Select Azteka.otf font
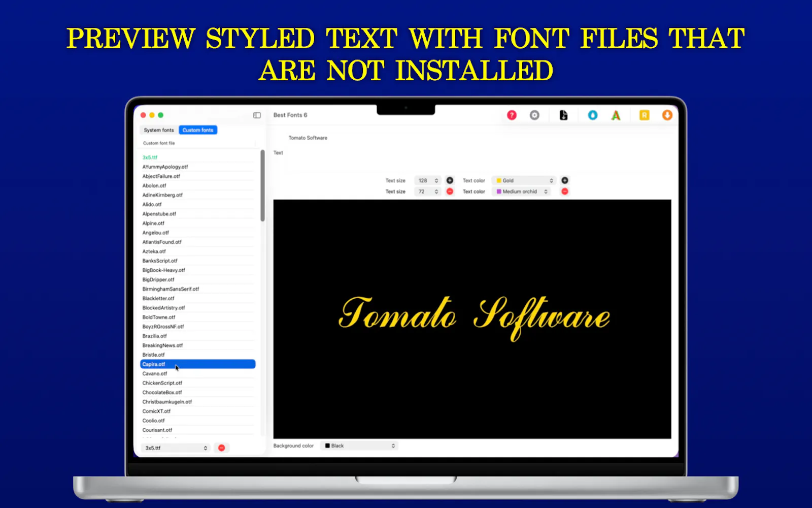 tap(197, 251)
